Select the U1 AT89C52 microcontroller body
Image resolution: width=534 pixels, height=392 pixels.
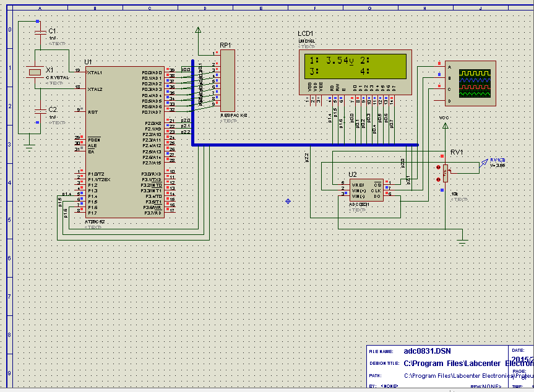[x=124, y=142]
